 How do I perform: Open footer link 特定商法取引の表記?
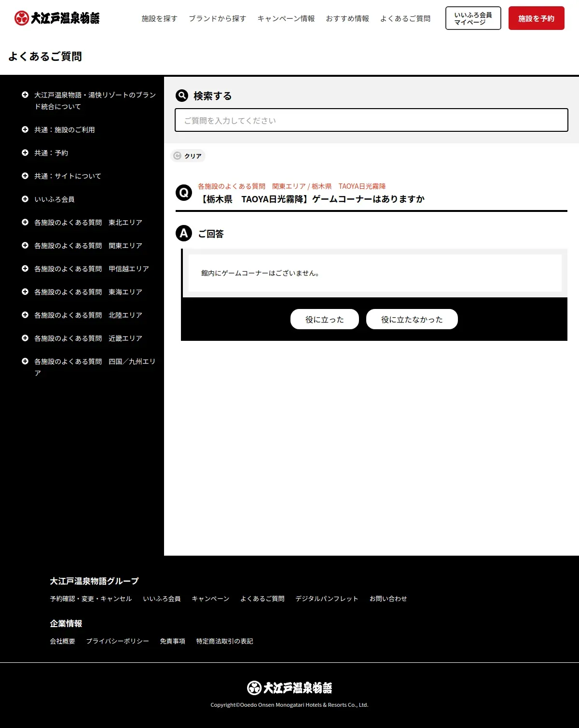click(225, 641)
